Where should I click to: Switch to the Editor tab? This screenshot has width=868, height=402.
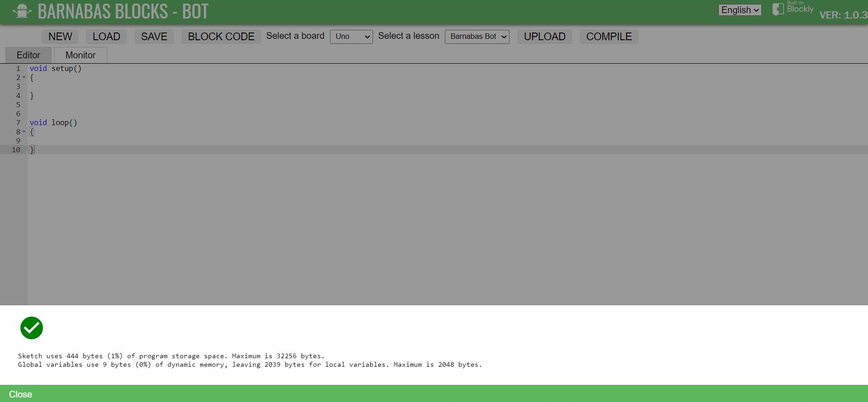click(28, 55)
